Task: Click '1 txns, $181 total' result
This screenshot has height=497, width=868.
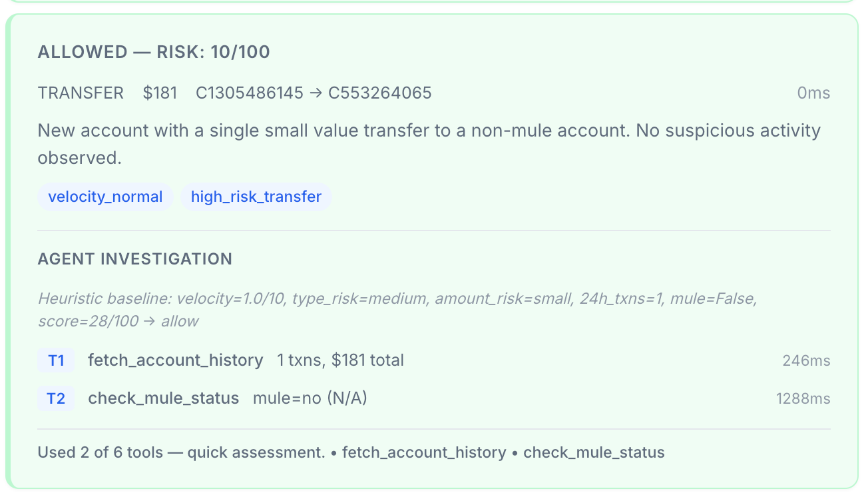Action: pyautogui.click(x=340, y=360)
